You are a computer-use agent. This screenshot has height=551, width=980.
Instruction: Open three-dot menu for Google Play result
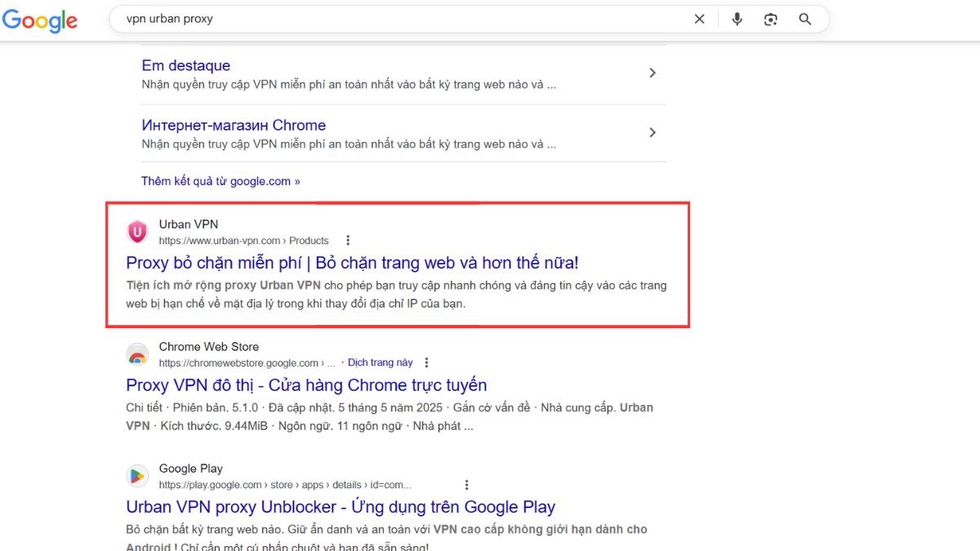466,485
